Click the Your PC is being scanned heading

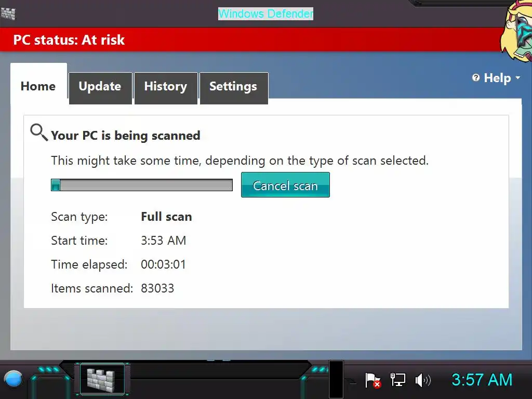pyautogui.click(x=126, y=136)
